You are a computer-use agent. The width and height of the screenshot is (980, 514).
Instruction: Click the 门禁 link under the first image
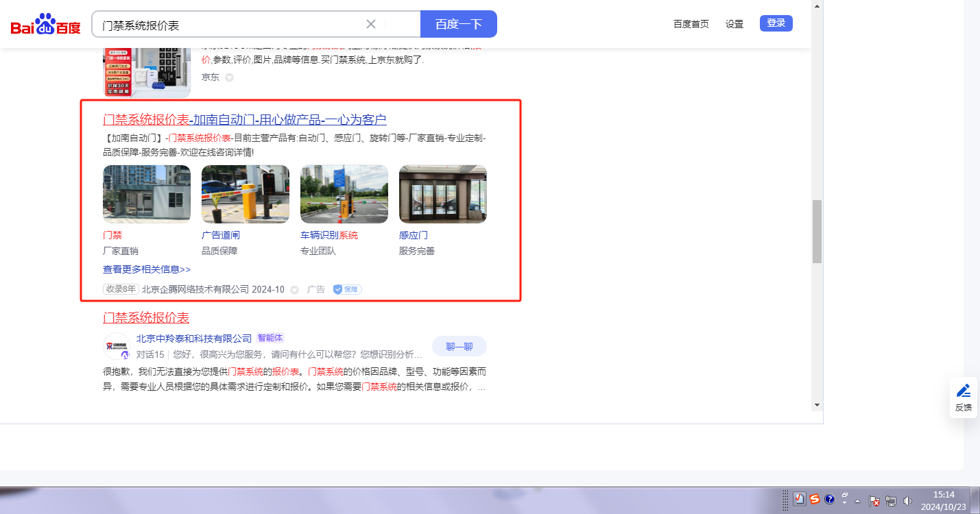tap(112, 235)
